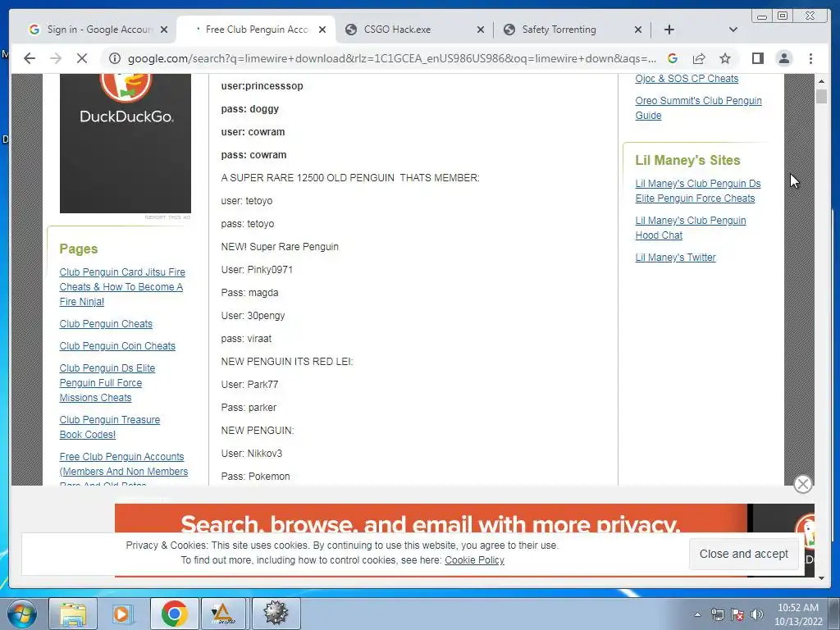
Task: Select text 'User: Park77'
Action: click(249, 384)
